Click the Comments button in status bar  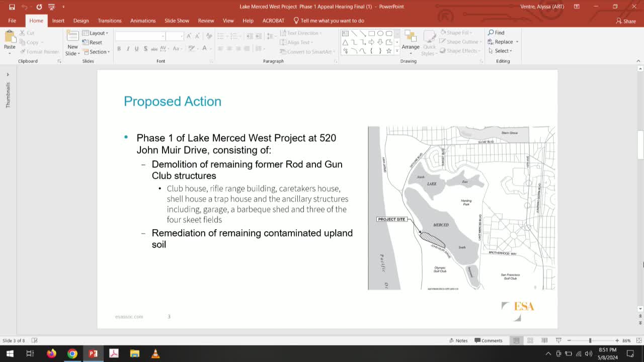(489, 340)
